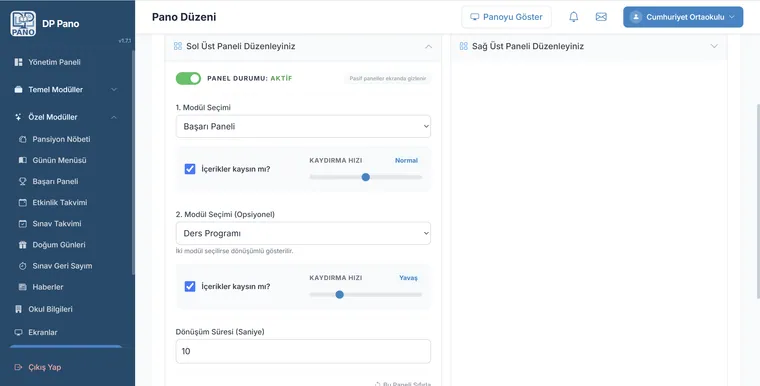The width and height of the screenshot is (760, 386).
Task: Click the user avatar icon in account button
Action: click(x=636, y=17)
